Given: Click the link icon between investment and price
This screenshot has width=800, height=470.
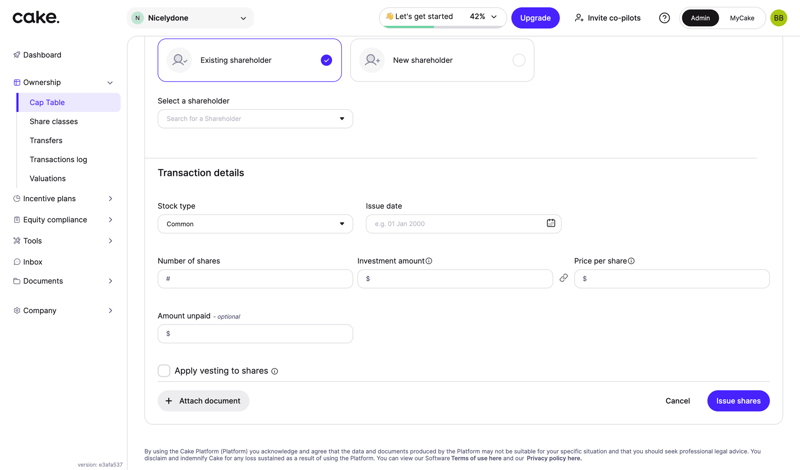Looking at the screenshot, I should coord(563,278).
